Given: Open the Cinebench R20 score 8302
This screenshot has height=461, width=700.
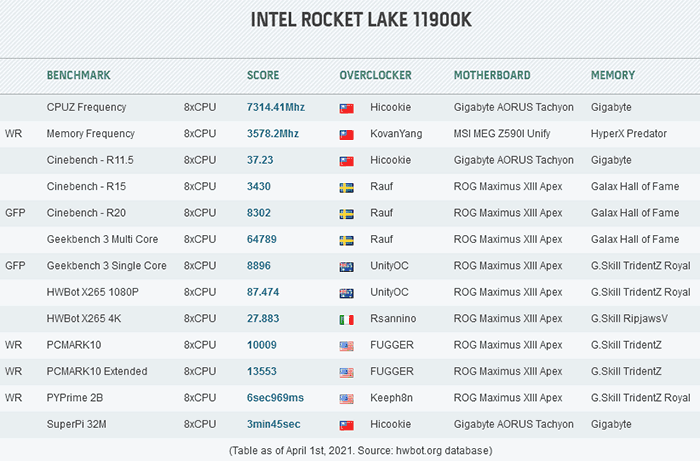Looking at the screenshot, I should tap(259, 213).
